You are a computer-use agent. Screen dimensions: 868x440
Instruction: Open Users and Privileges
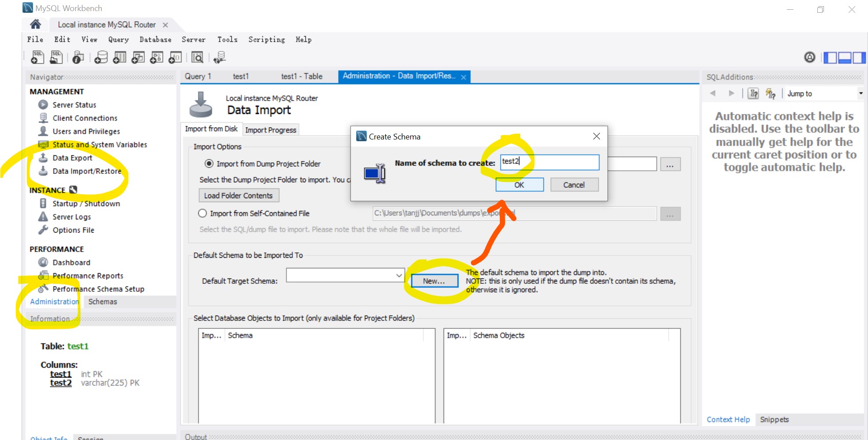pos(86,131)
